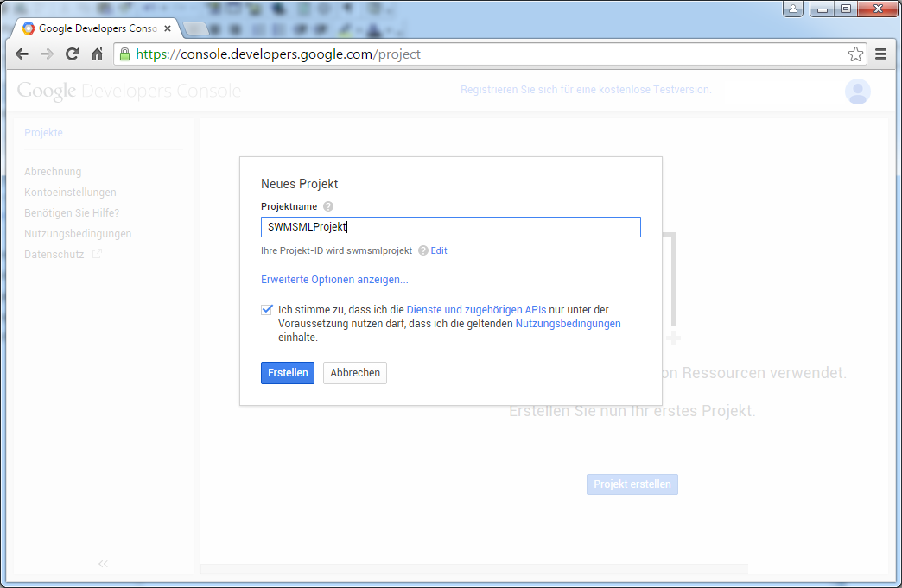
Task: Open a new browser tab
Action: [196, 28]
